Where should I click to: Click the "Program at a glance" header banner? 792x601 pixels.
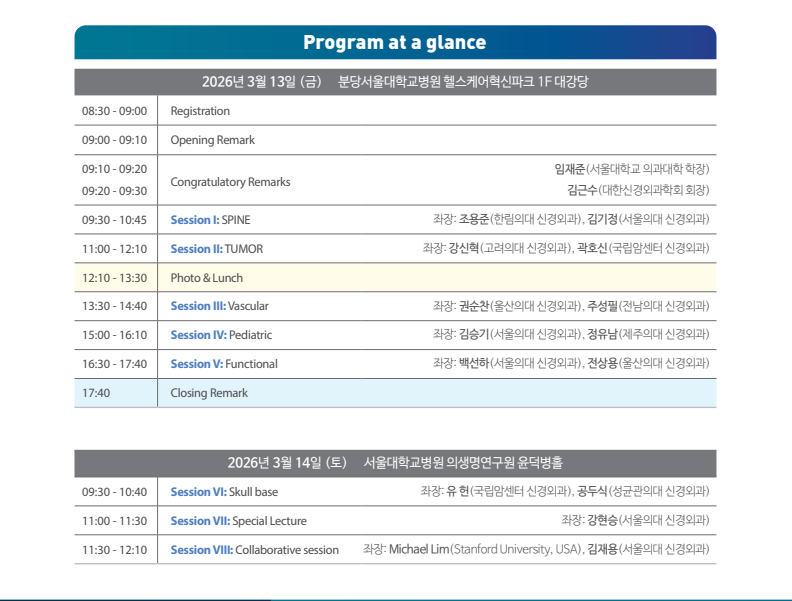[x=395, y=42]
